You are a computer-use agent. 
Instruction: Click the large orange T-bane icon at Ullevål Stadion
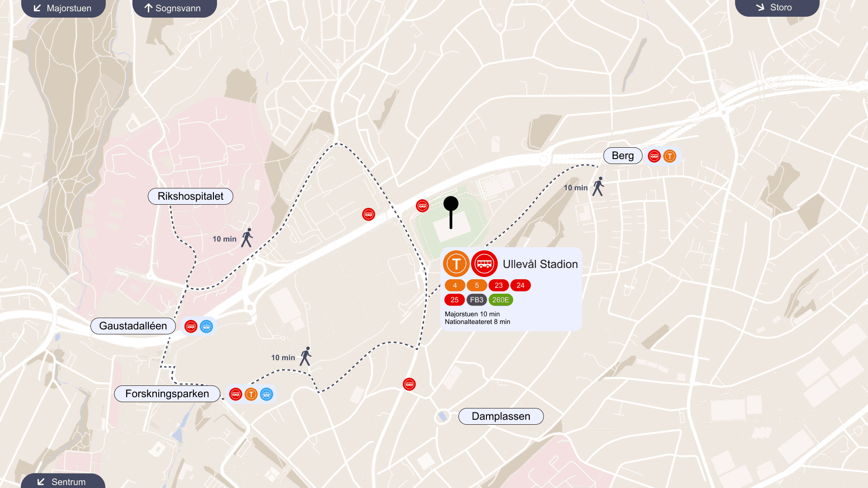tap(456, 263)
